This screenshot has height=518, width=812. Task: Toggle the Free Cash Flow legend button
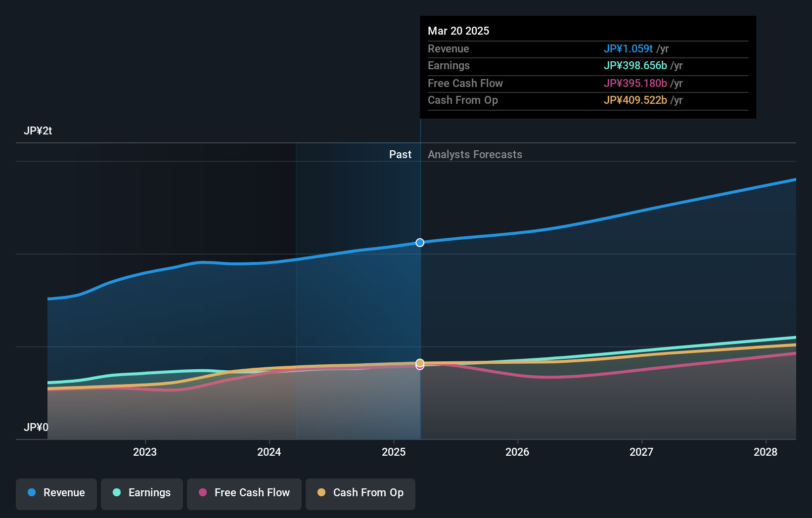pyautogui.click(x=244, y=494)
